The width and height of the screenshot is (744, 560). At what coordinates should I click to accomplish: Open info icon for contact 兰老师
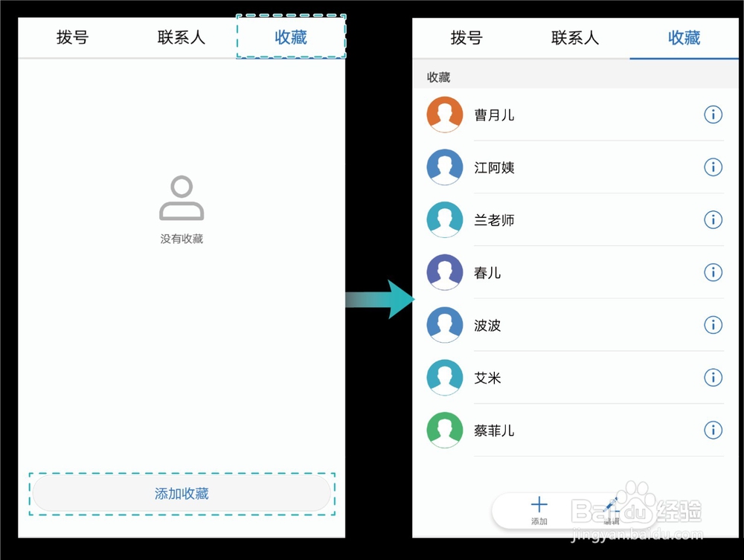click(713, 220)
